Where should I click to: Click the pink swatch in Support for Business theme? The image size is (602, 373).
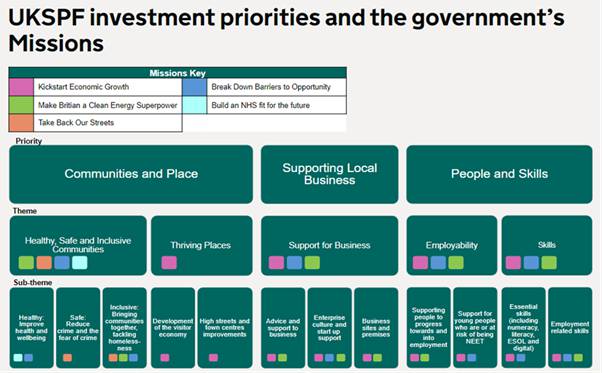(x=276, y=263)
